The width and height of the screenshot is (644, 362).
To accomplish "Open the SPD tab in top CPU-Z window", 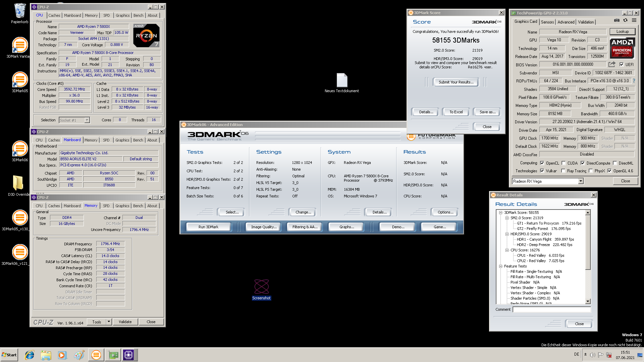I will [106, 15].
